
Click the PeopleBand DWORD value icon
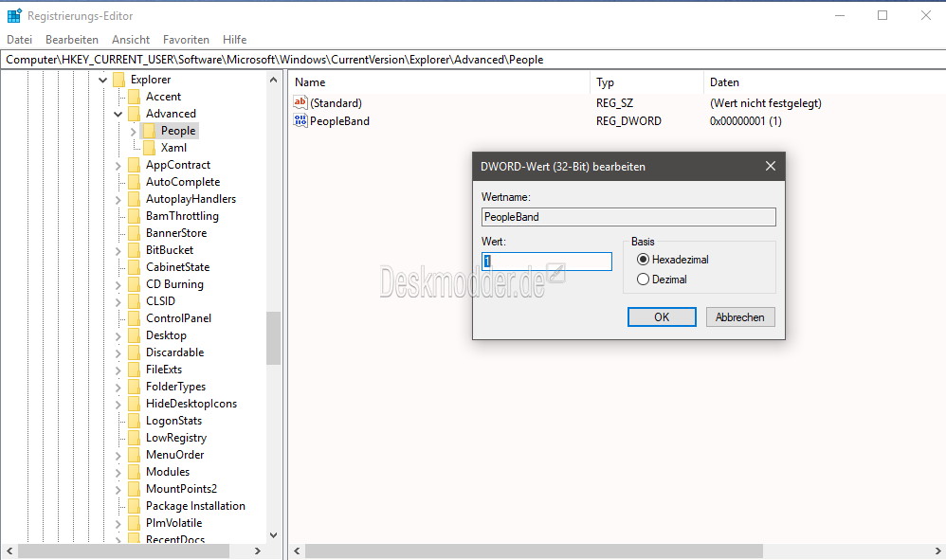300,120
